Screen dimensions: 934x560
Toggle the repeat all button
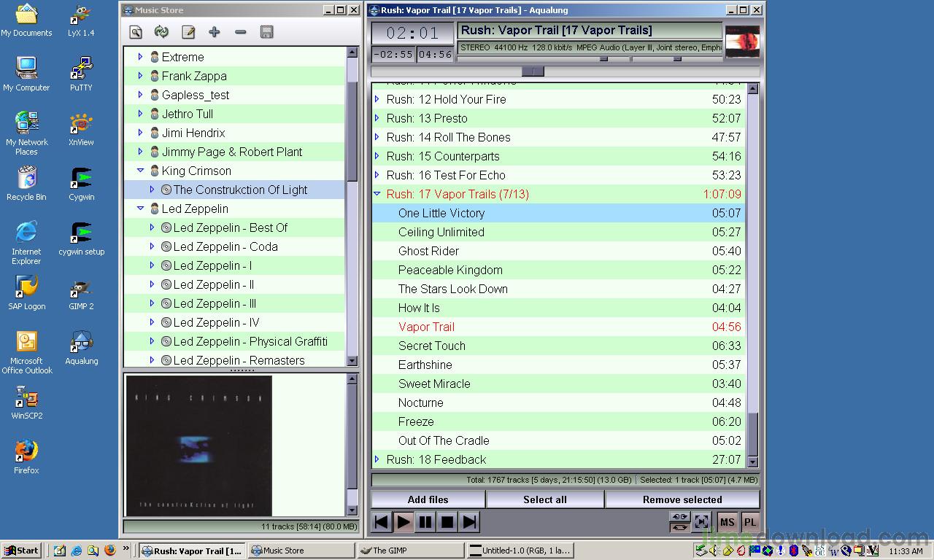coord(679,526)
